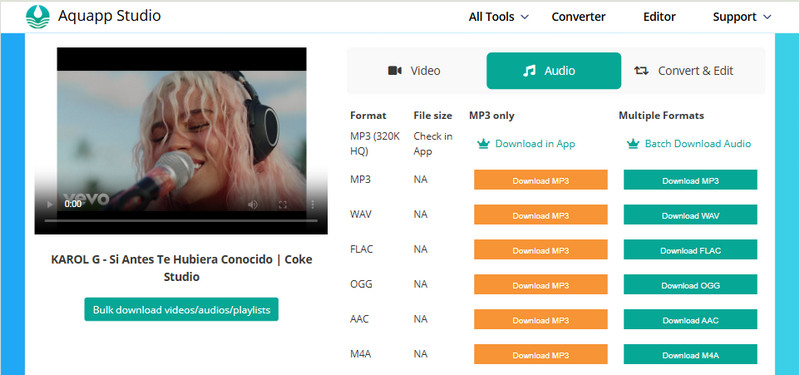Click the 'Check in App' file size text
The image size is (800, 375).
[x=433, y=144]
